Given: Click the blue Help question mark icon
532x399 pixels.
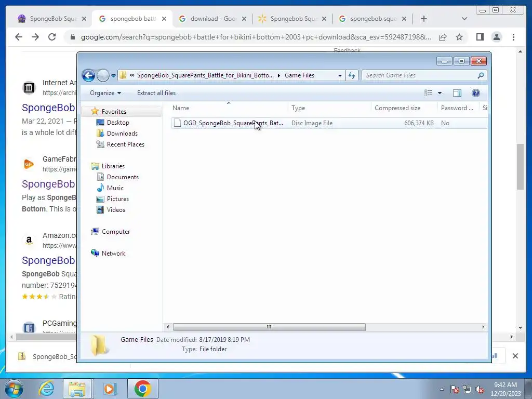Looking at the screenshot, I should (476, 93).
